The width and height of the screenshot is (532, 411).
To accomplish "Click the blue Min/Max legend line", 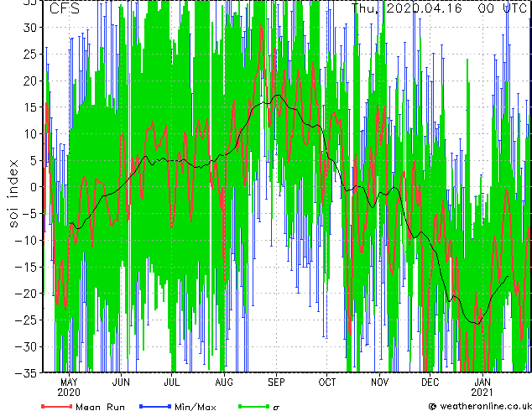I will (155, 406).
